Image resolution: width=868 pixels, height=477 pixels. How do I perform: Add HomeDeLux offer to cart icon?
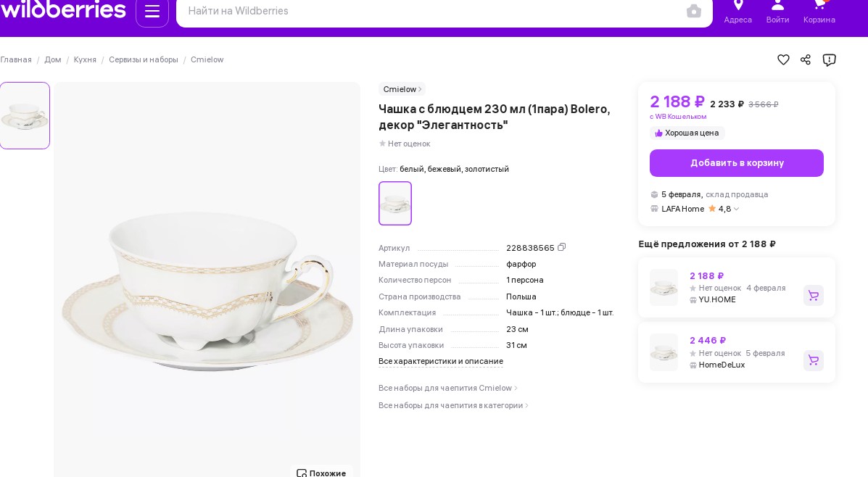pos(813,360)
